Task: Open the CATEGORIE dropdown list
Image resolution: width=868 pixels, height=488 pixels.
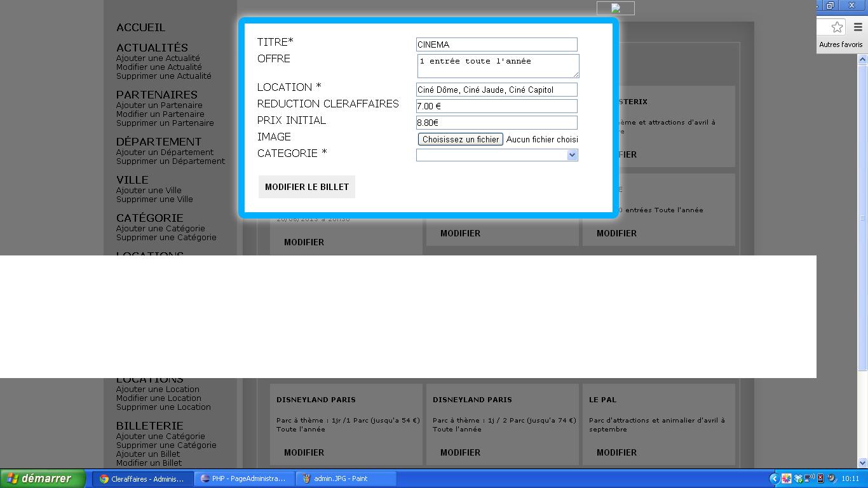Action: tap(572, 155)
